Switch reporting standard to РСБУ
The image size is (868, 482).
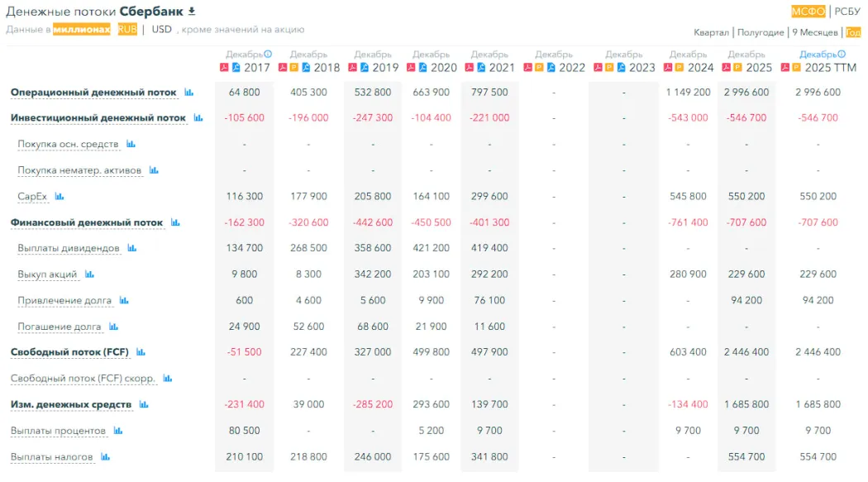coord(847,12)
